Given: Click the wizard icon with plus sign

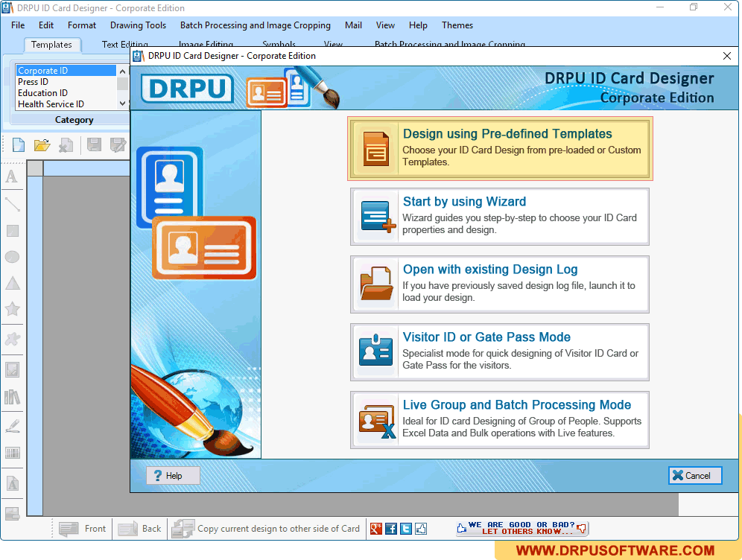Looking at the screenshot, I should (x=378, y=217).
